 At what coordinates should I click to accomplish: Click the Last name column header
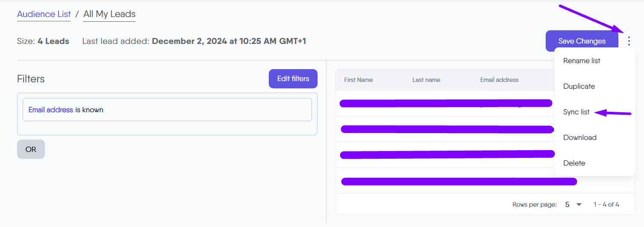pos(426,80)
